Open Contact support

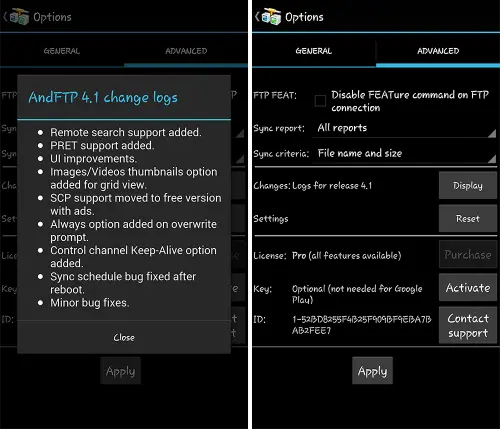[468, 326]
